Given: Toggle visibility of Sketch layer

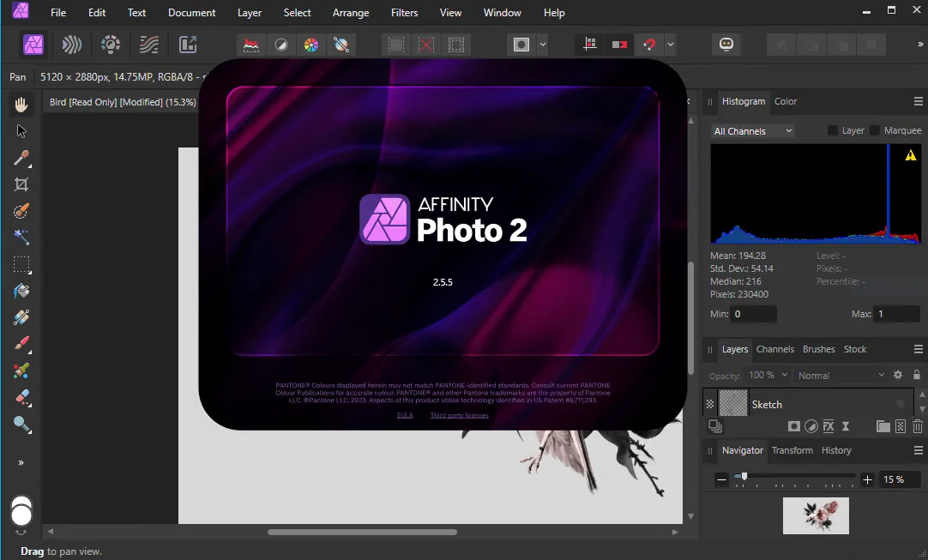Looking at the screenshot, I should coord(901,404).
